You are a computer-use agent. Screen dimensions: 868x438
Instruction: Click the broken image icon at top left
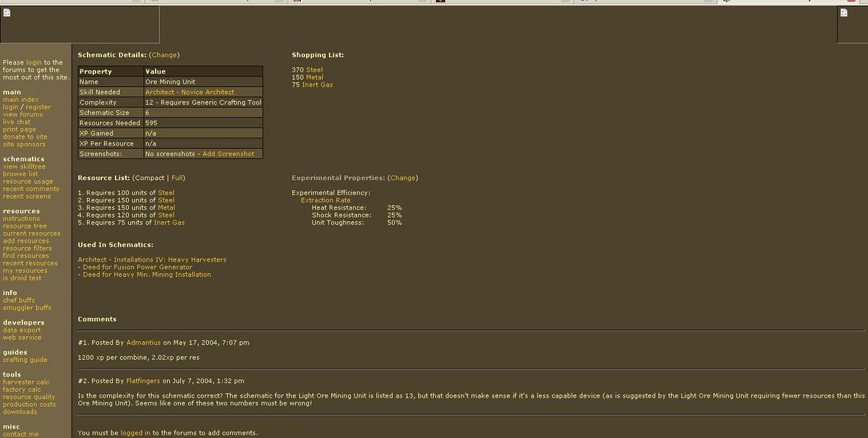coord(7,12)
